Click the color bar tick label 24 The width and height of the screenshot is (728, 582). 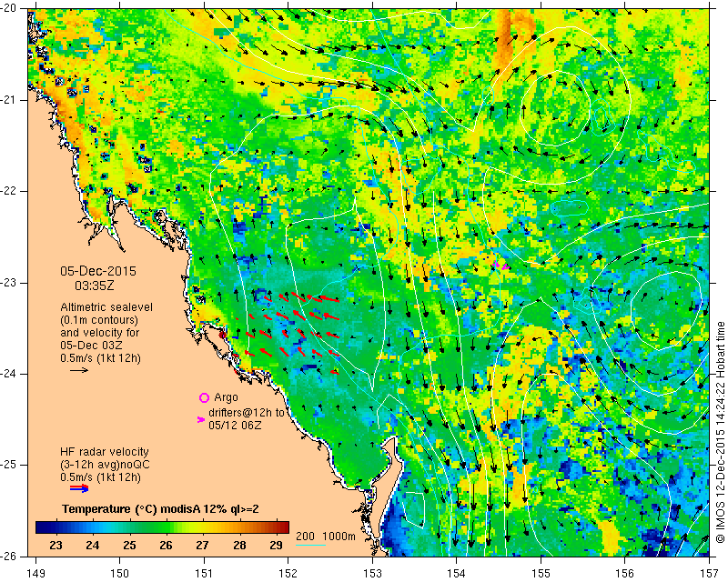92,545
